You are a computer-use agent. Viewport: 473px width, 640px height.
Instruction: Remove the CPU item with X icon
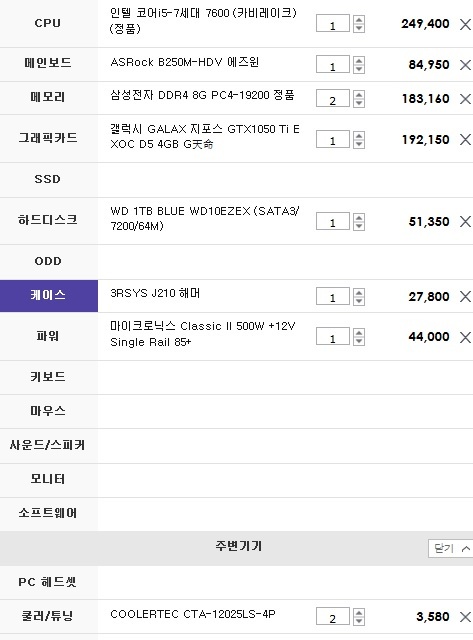click(465, 24)
